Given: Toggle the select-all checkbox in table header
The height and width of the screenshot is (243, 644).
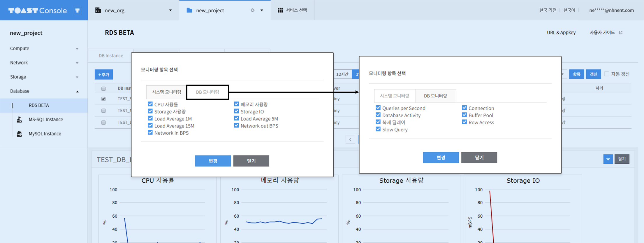Looking at the screenshot, I should coord(103,88).
